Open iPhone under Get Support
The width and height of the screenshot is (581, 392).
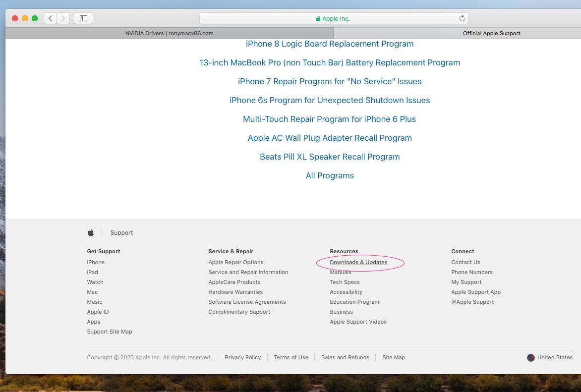coord(96,262)
